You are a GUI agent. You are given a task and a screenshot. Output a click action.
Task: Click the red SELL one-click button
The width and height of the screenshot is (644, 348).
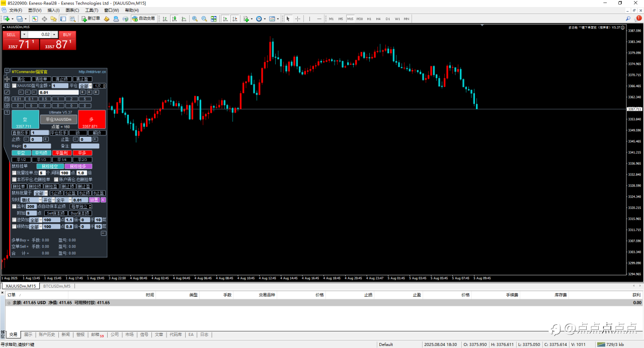(x=11, y=35)
